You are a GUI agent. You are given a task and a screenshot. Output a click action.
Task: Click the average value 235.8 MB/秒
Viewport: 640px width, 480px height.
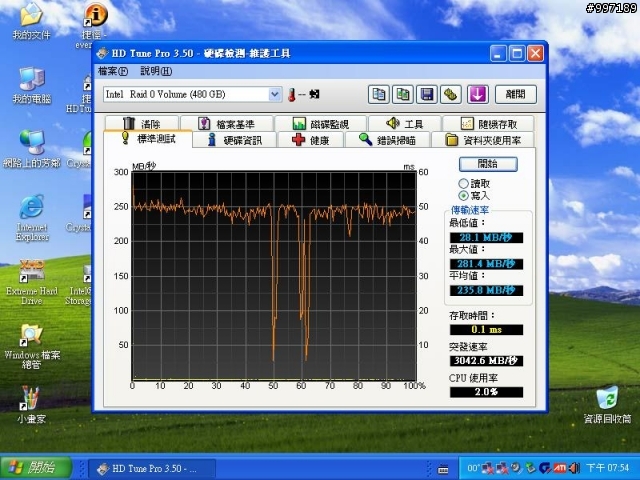click(486, 291)
